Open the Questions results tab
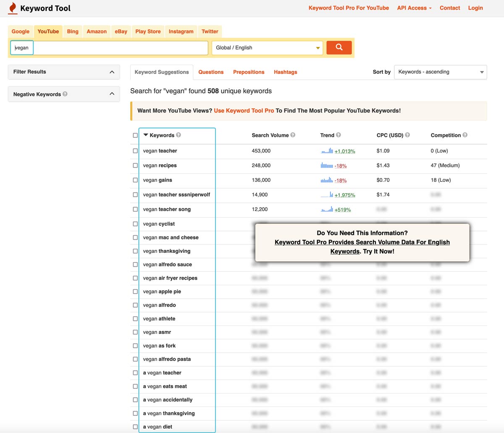Screen dimensions: 504x433 click(211, 72)
